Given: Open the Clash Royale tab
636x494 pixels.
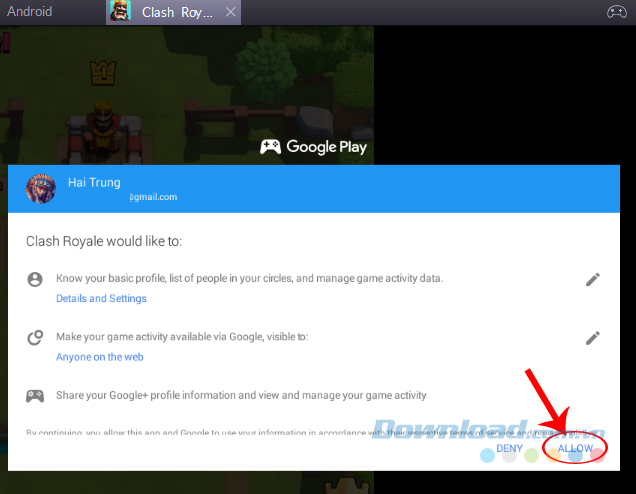Looking at the screenshot, I should pyautogui.click(x=173, y=12).
